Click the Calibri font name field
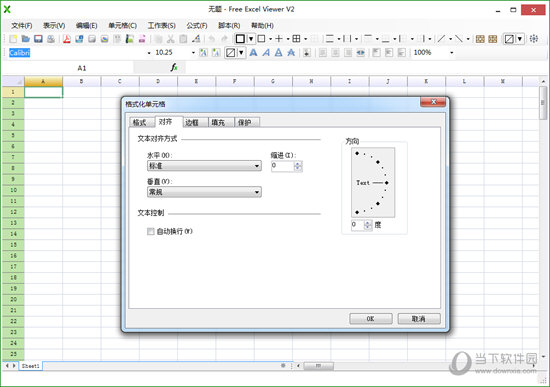 click(75, 53)
